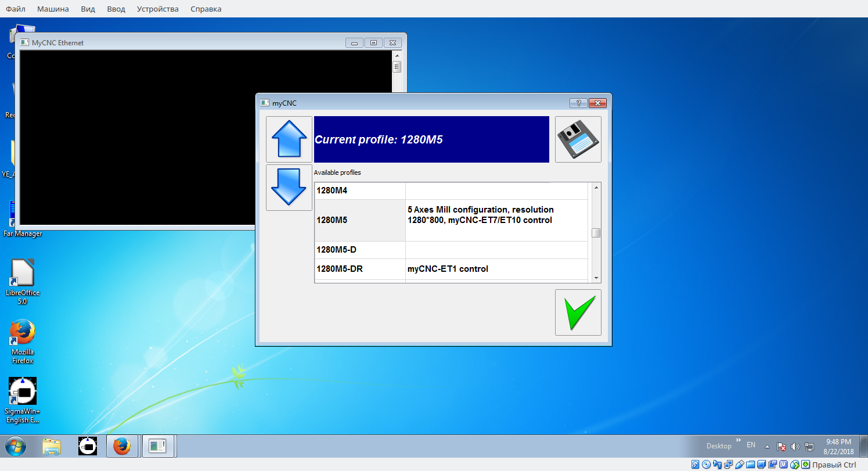Click the blue down arrow button
Screen dimensions: 868x471
(x=289, y=187)
